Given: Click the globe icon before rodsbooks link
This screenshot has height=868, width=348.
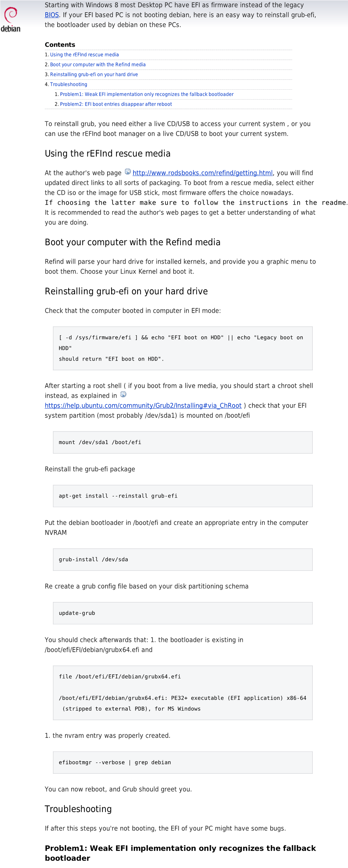Looking at the screenshot, I should tap(128, 172).
